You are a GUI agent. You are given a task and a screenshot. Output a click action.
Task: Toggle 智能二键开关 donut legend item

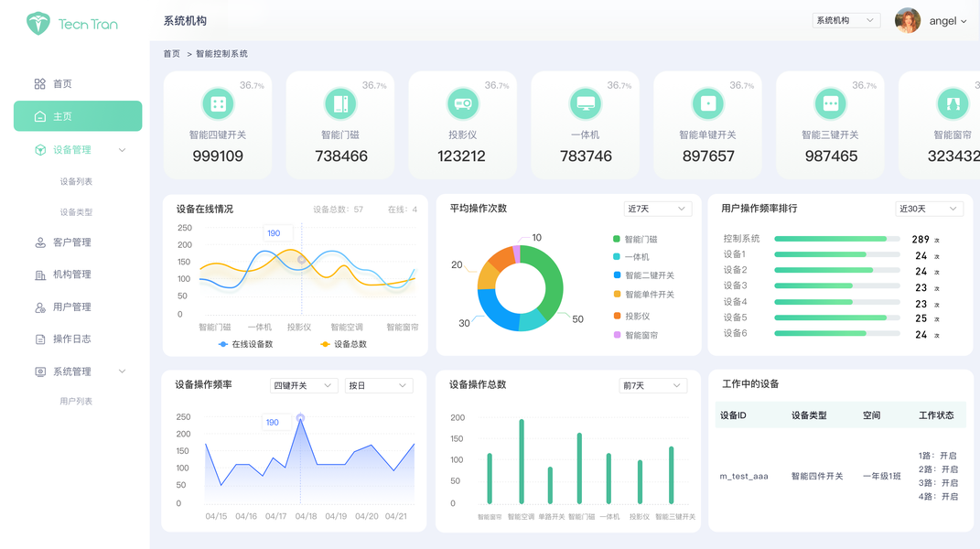coord(644,275)
